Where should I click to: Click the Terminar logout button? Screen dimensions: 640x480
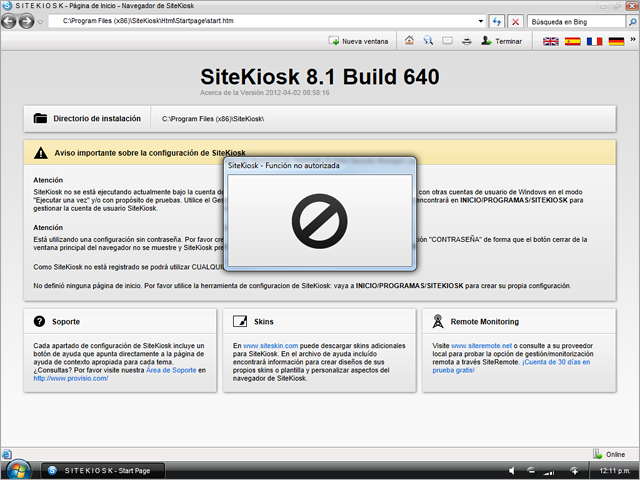pos(501,42)
